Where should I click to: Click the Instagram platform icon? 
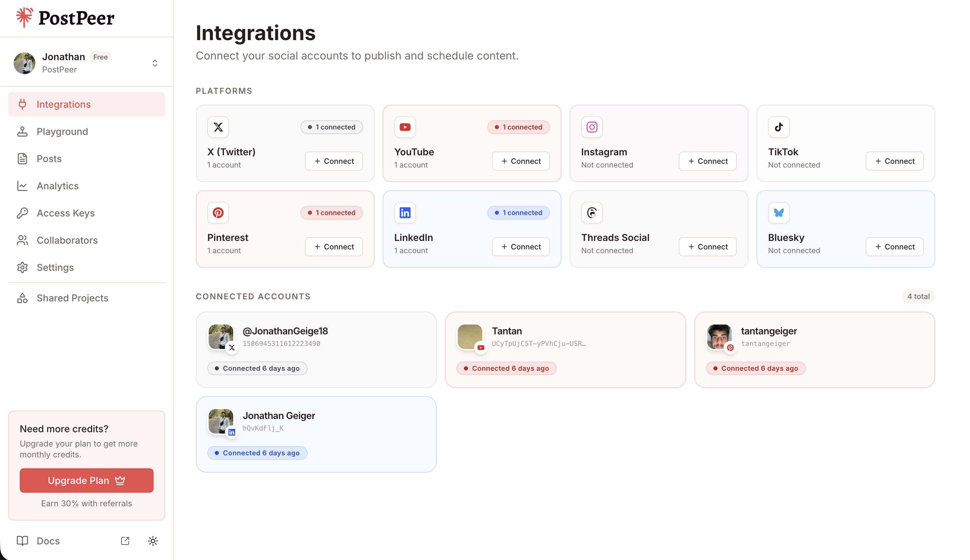click(x=591, y=127)
